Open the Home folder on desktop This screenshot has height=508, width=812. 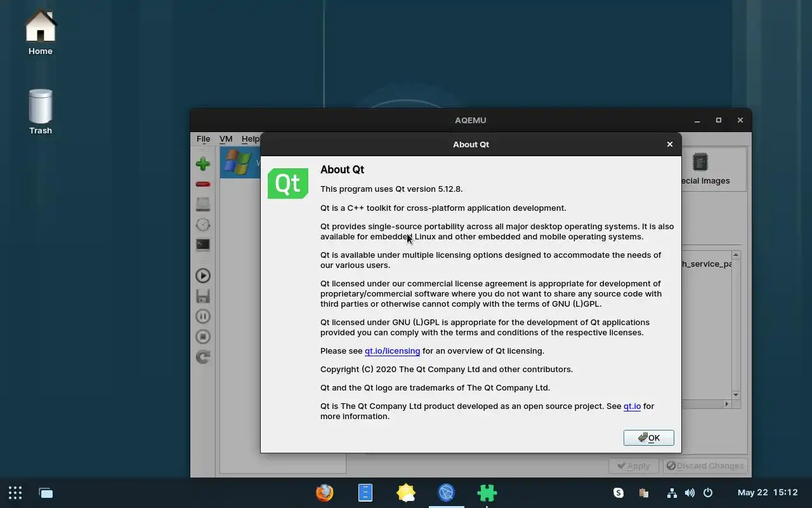click(41, 33)
